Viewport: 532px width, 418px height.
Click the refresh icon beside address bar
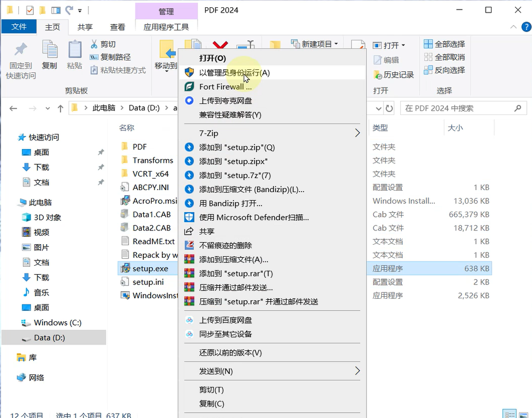click(389, 109)
